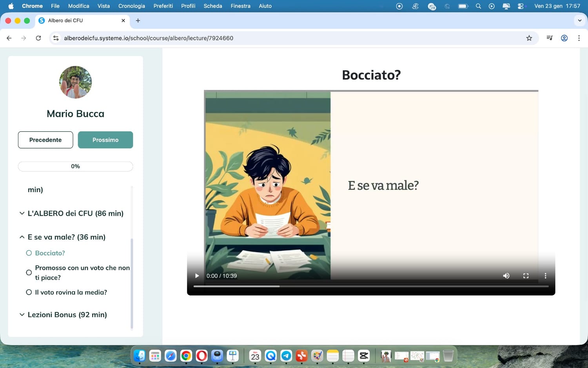Open the tab search dropdown arrow

tap(579, 20)
